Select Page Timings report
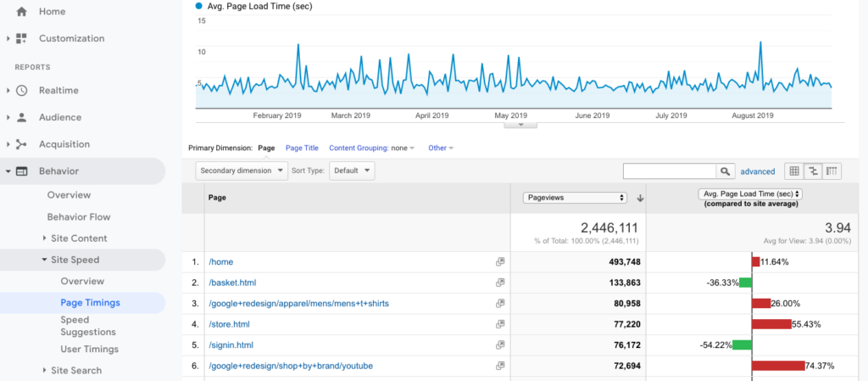868x381 pixels. (x=90, y=302)
